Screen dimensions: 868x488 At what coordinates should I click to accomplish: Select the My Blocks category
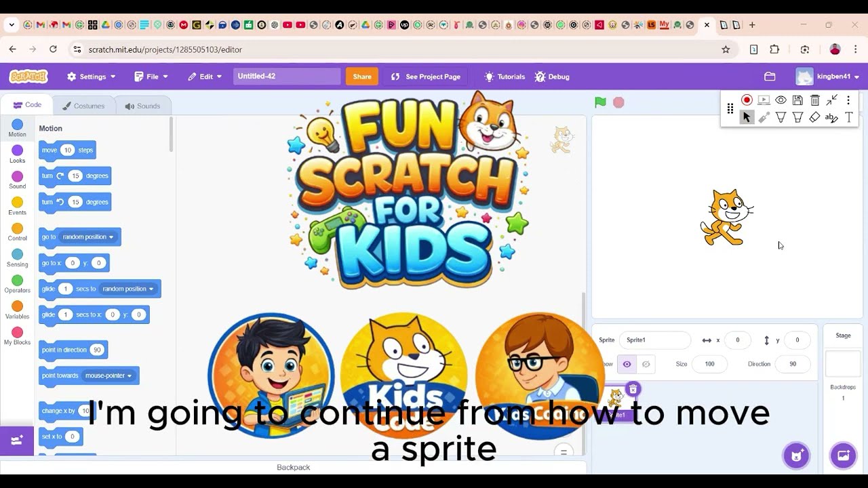18,336
